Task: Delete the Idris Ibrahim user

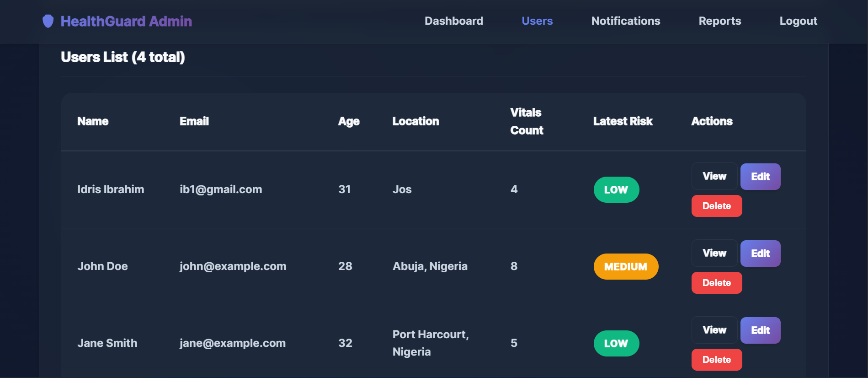Action: [x=716, y=206]
